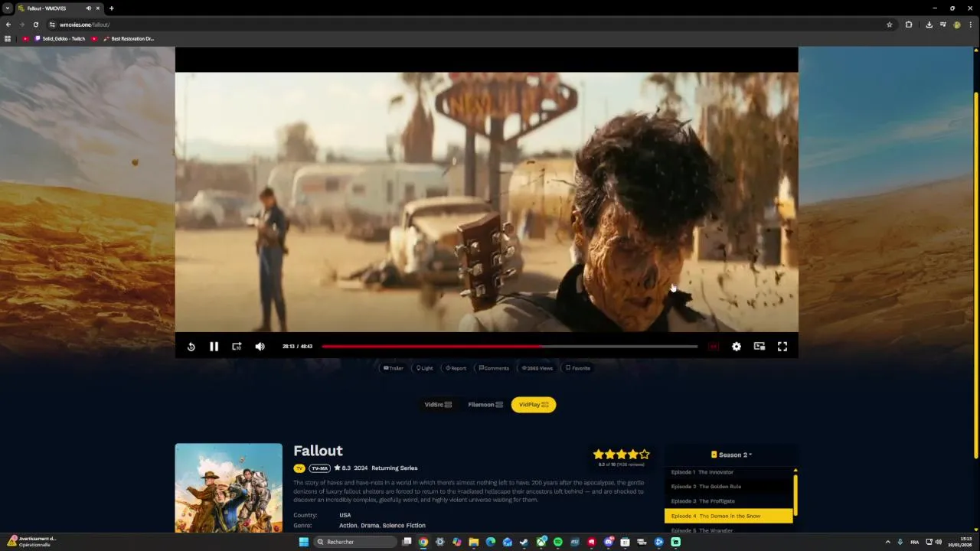
Task: Select Episode 1 The Innovator
Action: (728, 472)
